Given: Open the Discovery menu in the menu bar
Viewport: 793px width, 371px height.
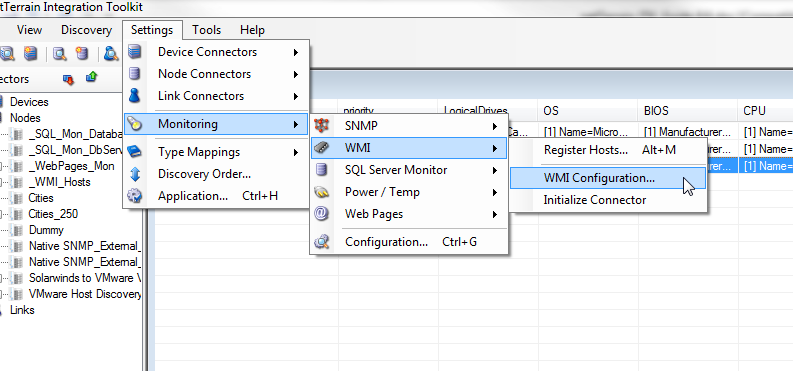Looking at the screenshot, I should (86, 30).
